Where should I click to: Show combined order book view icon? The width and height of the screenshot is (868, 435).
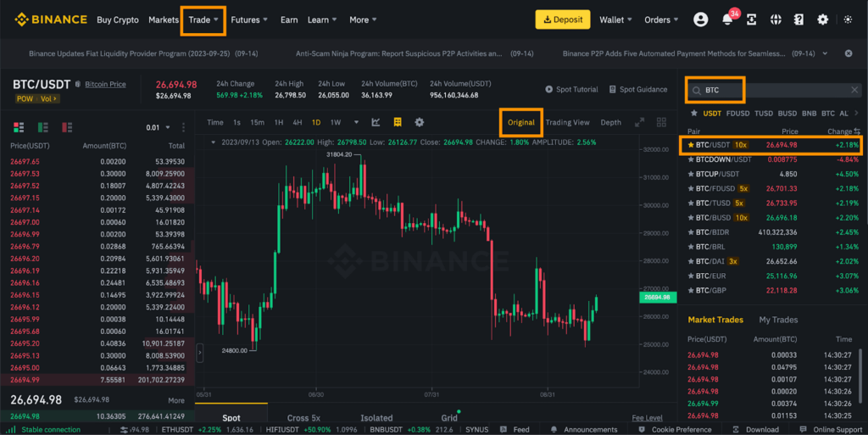click(x=19, y=127)
